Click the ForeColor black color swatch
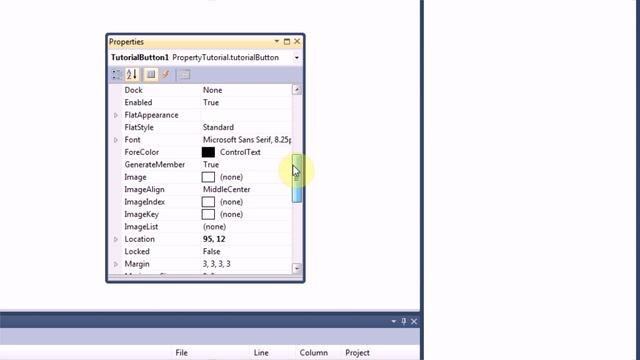This screenshot has width=640, height=360. pyautogui.click(x=208, y=152)
